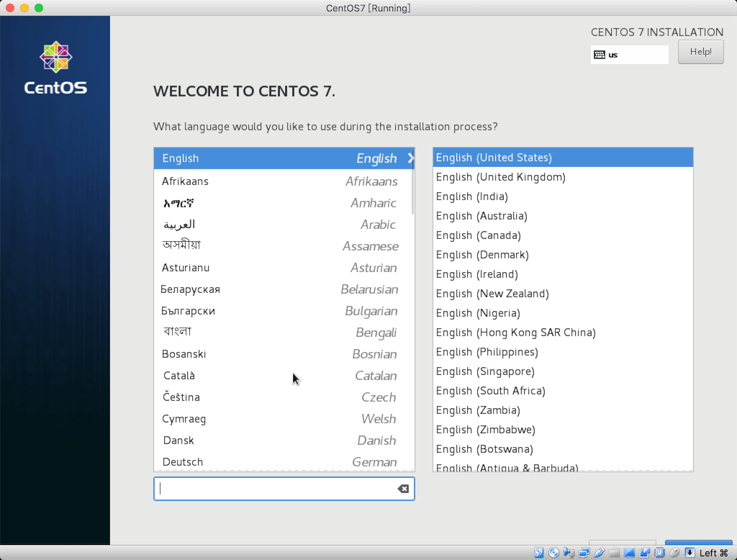Choose English (Nigeria) locale
The width and height of the screenshot is (737, 560).
point(563,313)
